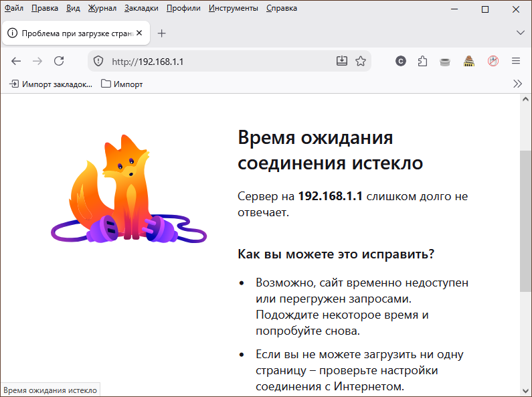Viewport: 532px width, 397px height.
Task: Go forward with the forward arrow
Action: (x=37, y=61)
